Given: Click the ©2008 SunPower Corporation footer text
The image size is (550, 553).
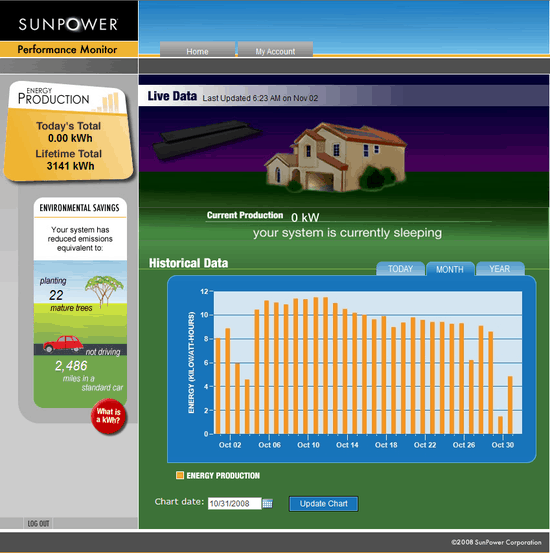Looking at the screenshot, I should click(x=496, y=542).
